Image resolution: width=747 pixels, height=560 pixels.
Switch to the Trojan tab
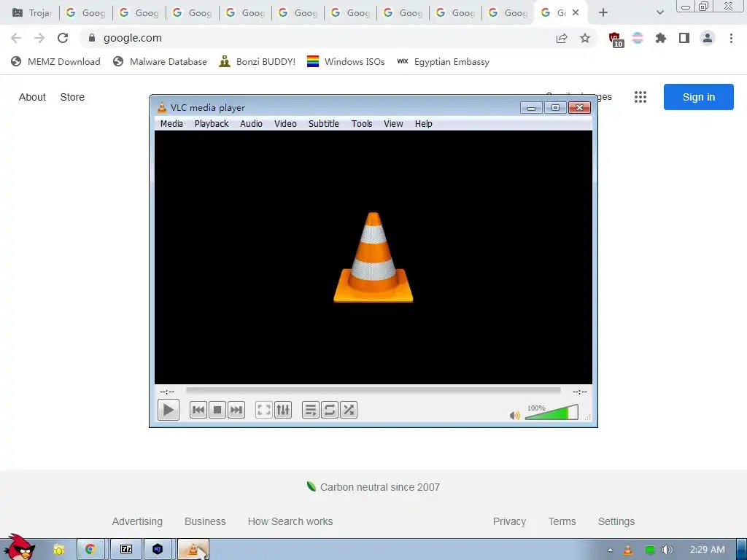point(32,13)
